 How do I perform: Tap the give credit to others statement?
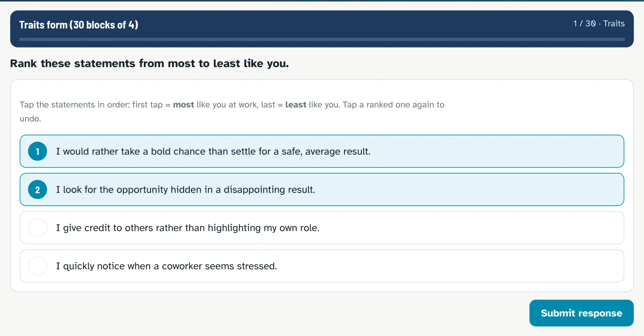(322, 228)
